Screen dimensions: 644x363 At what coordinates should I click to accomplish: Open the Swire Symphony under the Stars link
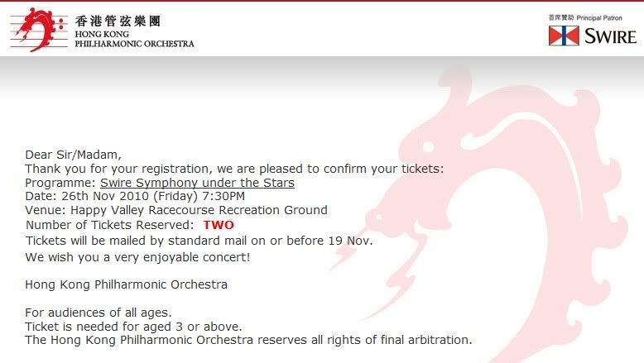pyautogui.click(x=197, y=183)
